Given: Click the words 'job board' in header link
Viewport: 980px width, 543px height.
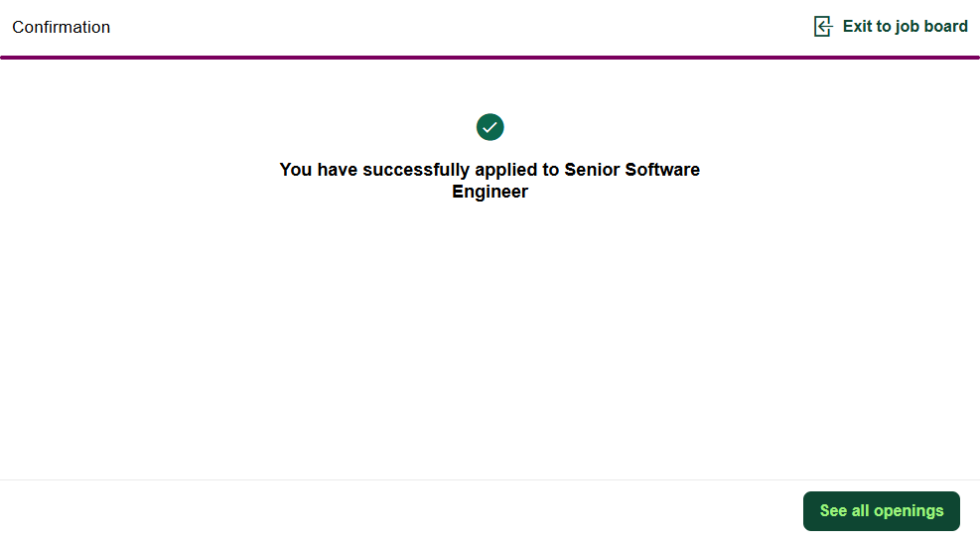Looking at the screenshot, I should coord(931,27).
